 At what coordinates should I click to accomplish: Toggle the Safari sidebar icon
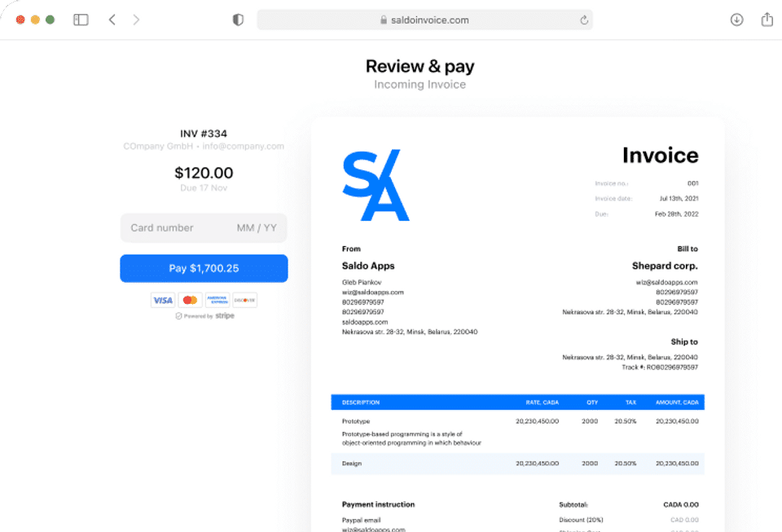(x=81, y=20)
